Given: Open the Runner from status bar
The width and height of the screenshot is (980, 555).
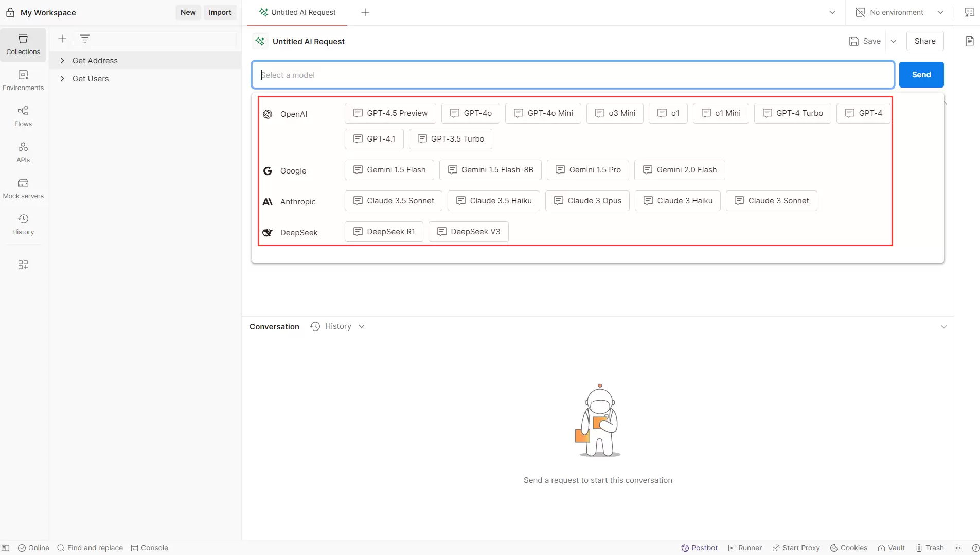Looking at the screenshot, I should point(745,548).
